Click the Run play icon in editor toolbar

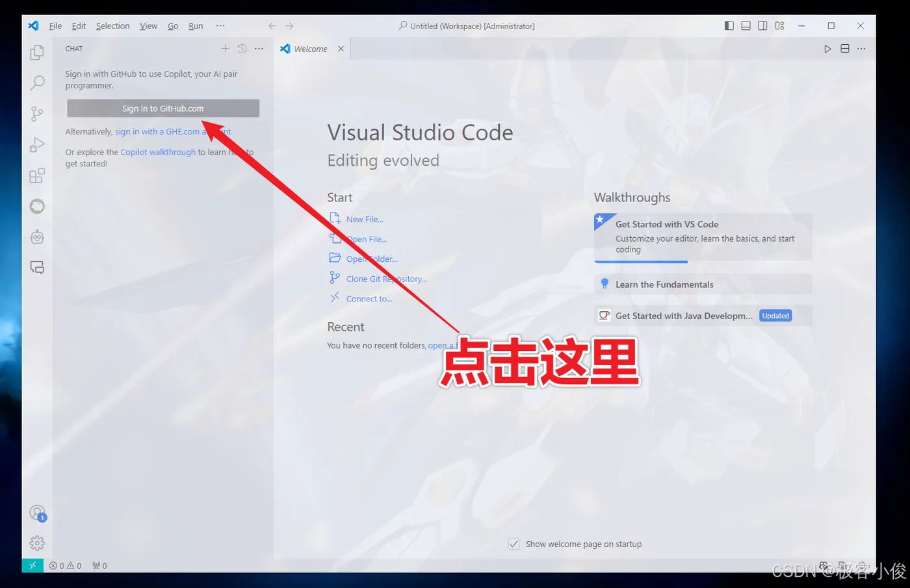pyautogui.click(x=827, y=49)
